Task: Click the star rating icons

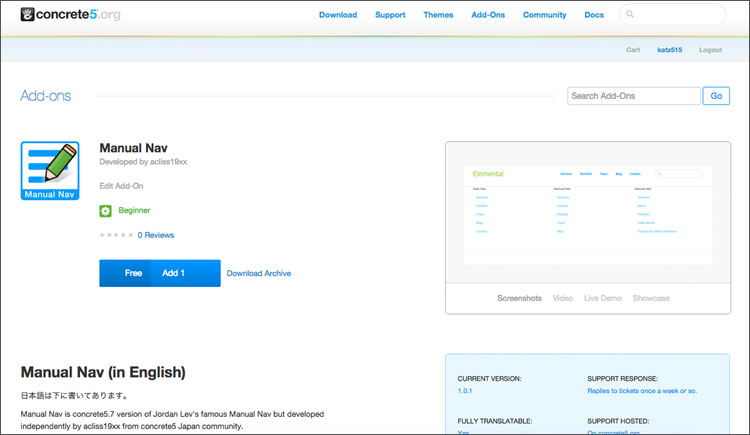Action: (x=116, y=235)
